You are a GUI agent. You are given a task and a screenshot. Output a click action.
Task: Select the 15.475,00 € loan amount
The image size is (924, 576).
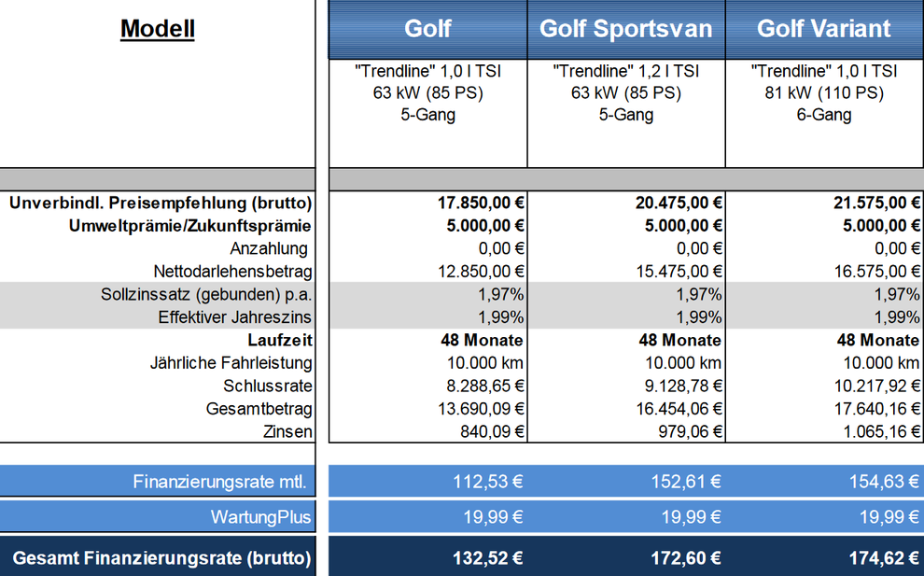tap(679, 272)
